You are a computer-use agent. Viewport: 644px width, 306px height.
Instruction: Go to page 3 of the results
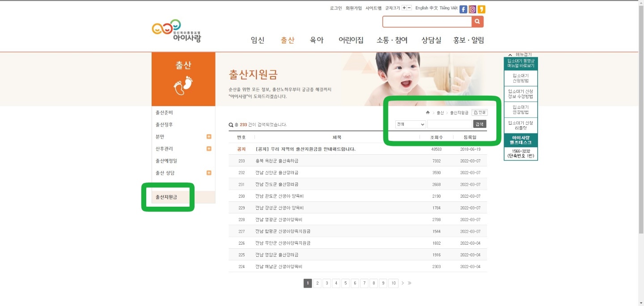[x=327, y=283]
